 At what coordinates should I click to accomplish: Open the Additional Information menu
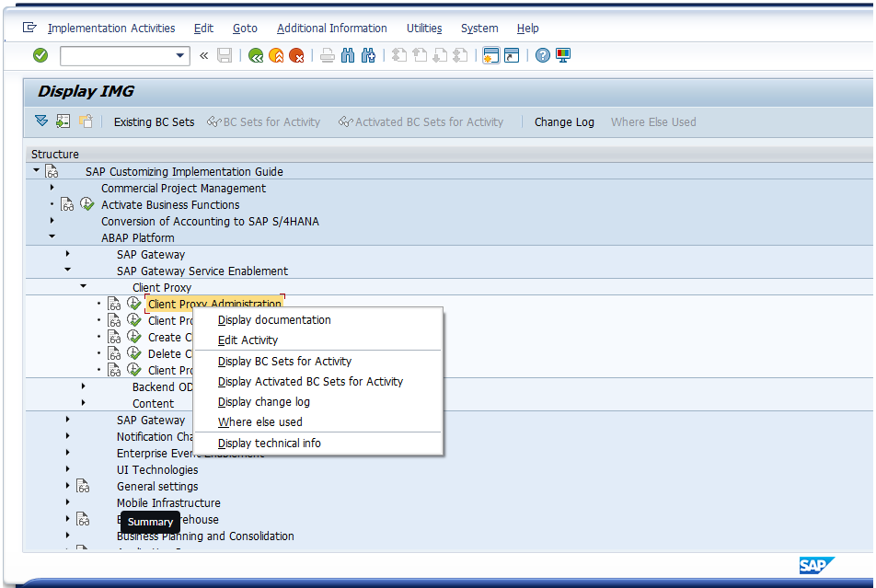tap(332, 28)
